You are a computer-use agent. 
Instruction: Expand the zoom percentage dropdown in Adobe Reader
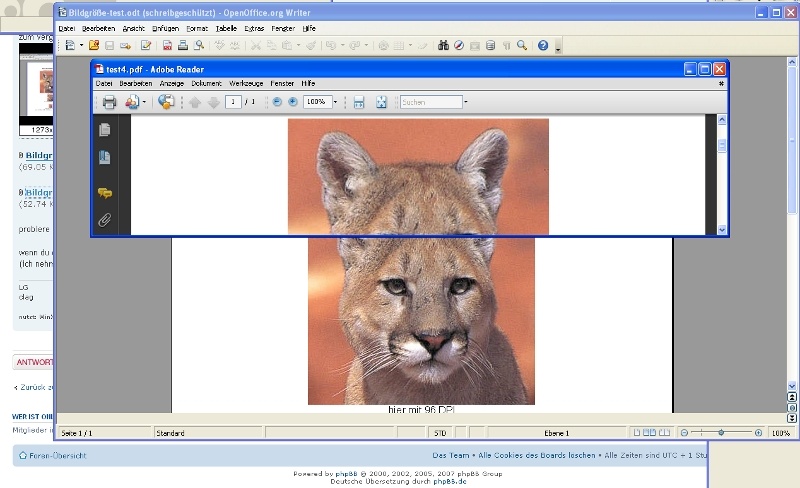pos(335,102)
